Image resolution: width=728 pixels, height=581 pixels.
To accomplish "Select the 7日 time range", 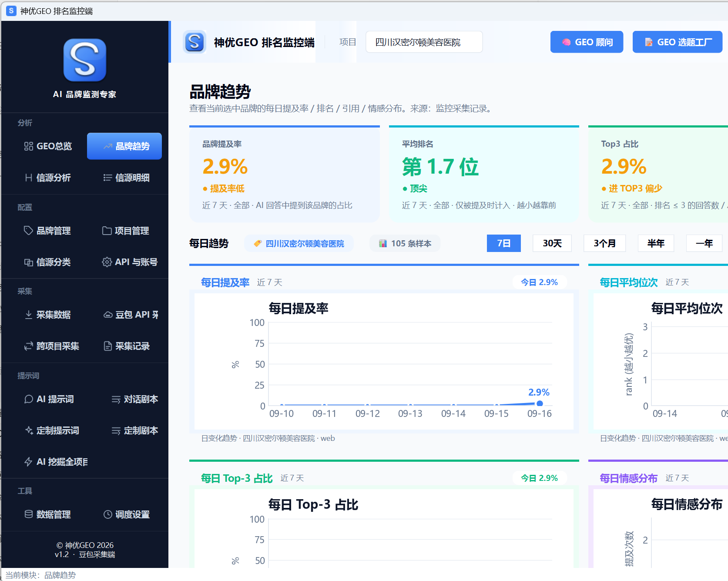I will (x=504, y=243).
